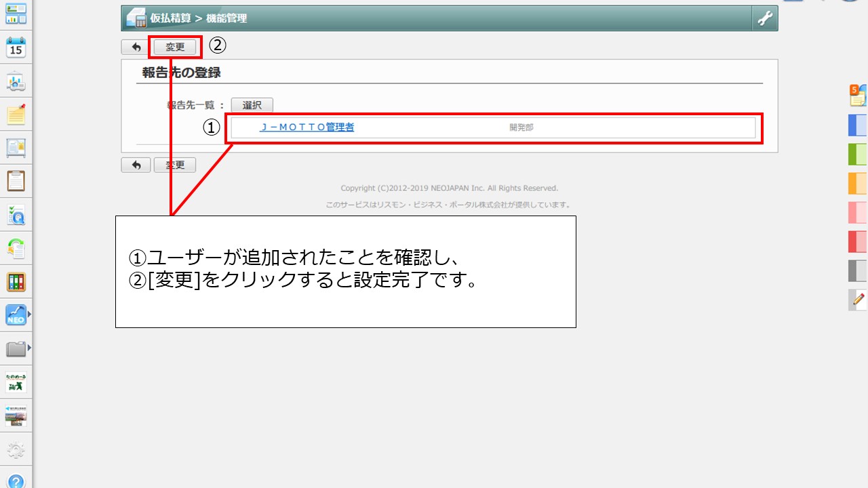Viewport: 868px width, 488px height.
Task: Click the 開発部 department text
Action: [x=521, y=127]
